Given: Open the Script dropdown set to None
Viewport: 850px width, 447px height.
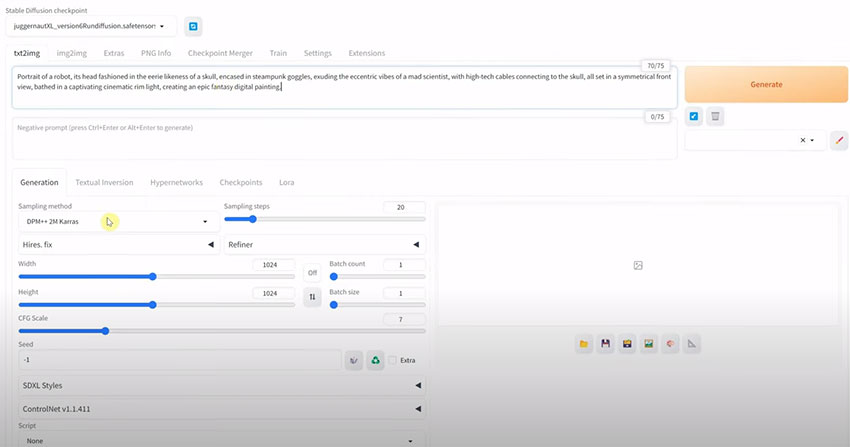Looking at the screenshot, I should (x=222, y=440).
